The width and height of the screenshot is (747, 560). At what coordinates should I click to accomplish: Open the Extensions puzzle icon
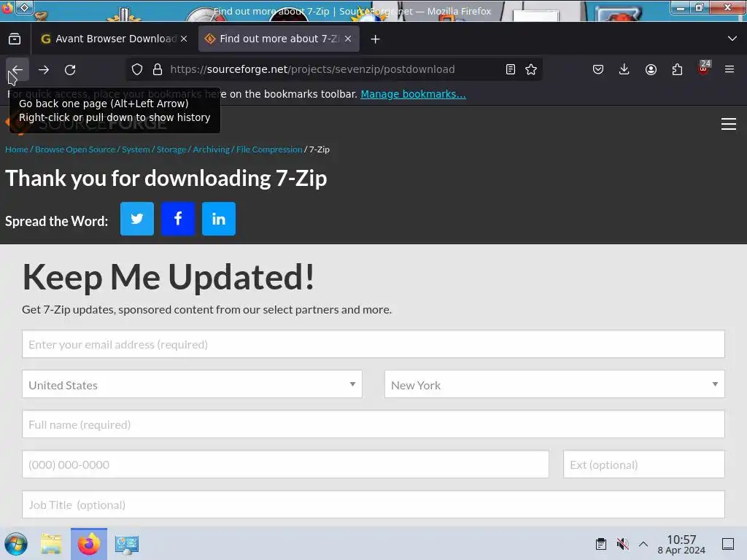(x=677, y=69)
